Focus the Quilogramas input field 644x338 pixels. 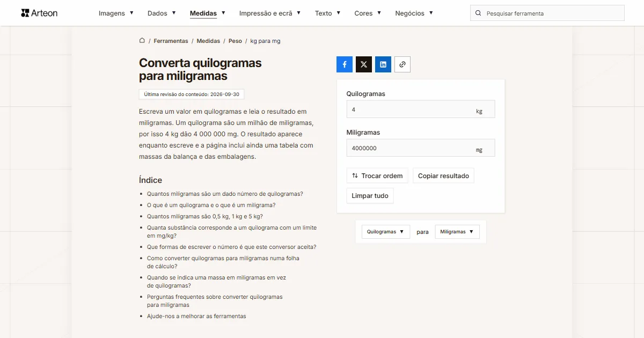coord(421,109)
